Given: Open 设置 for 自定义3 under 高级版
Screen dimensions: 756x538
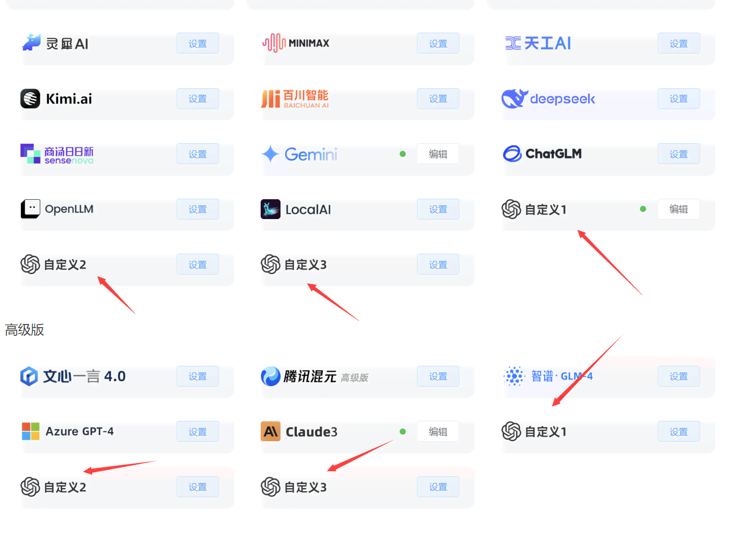Looking at the screenshot, I should tap(438, 487).
